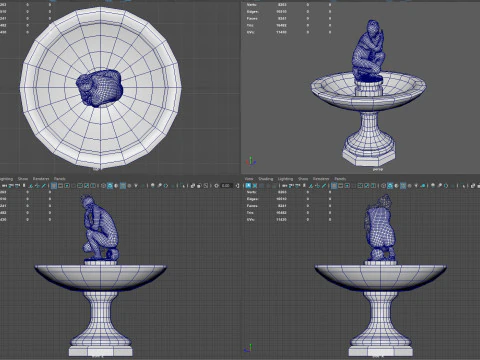This screenshot has width=480, height=360.
Task: Click Image Plane icon in lower-left panel toolbar
Action: point(31,186)
